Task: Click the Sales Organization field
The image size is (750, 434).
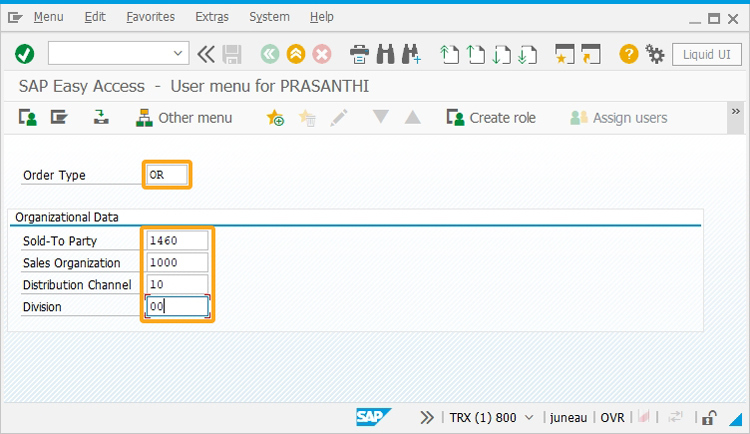Action: [x=177, y=262]
